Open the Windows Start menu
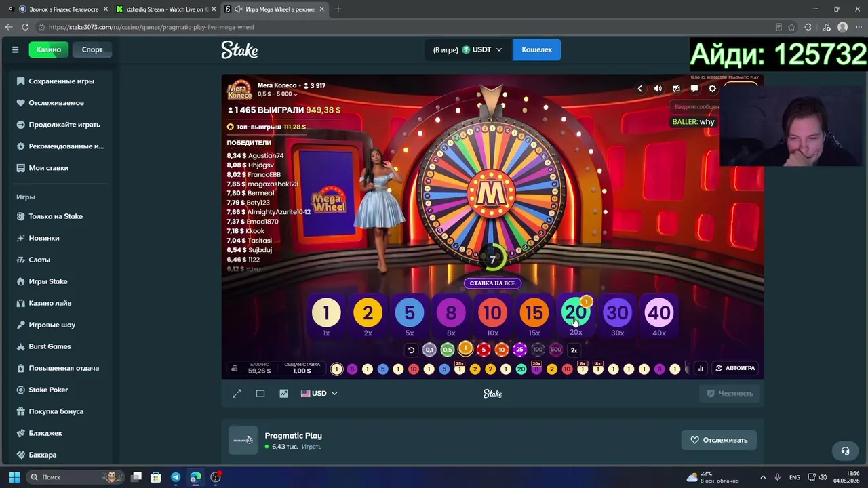 coord(14,477)
